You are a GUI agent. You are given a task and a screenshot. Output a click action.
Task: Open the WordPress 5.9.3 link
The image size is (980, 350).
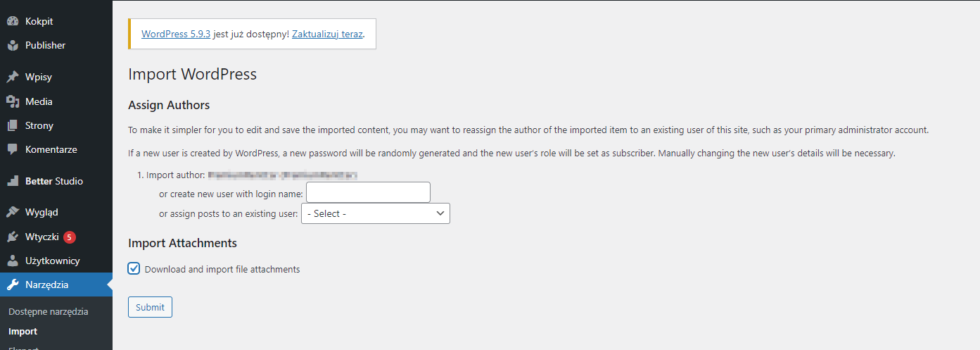click(x=176, y=34)
